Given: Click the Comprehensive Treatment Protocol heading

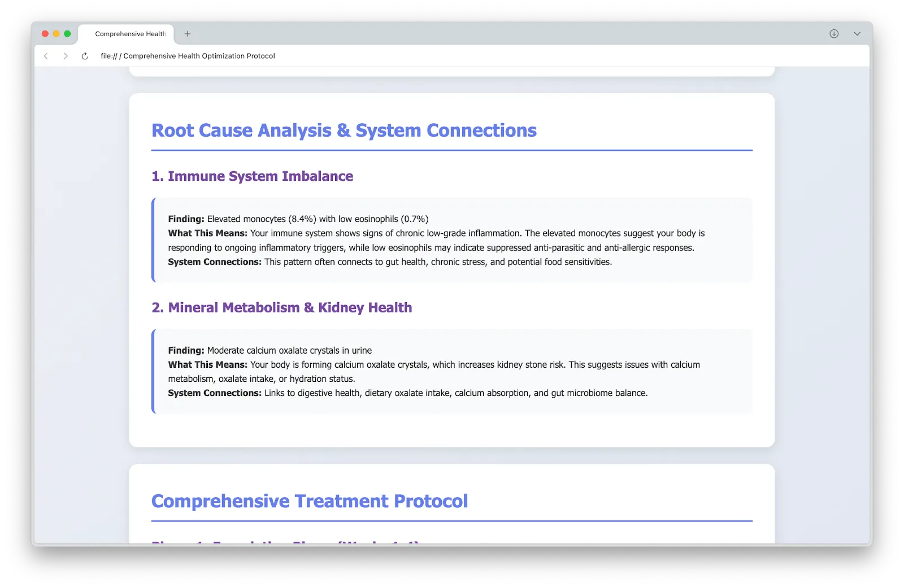Looking at the screenshot, I should [x=309, y=501].
